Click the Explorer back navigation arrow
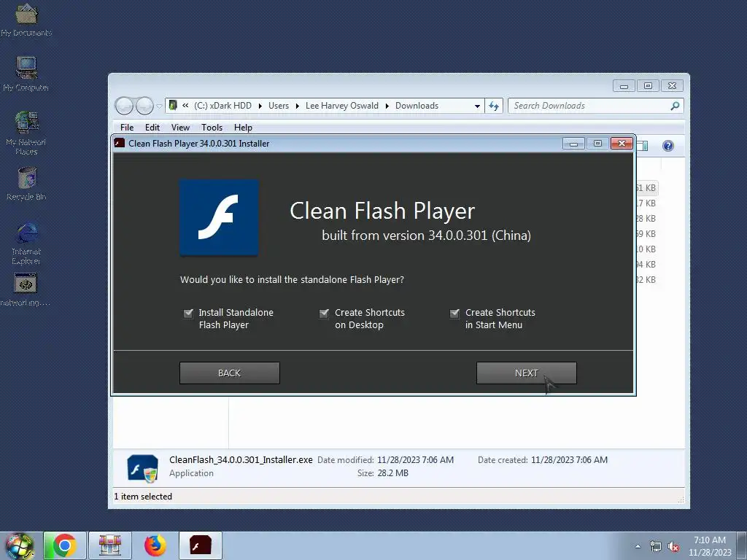 point(124,106)
